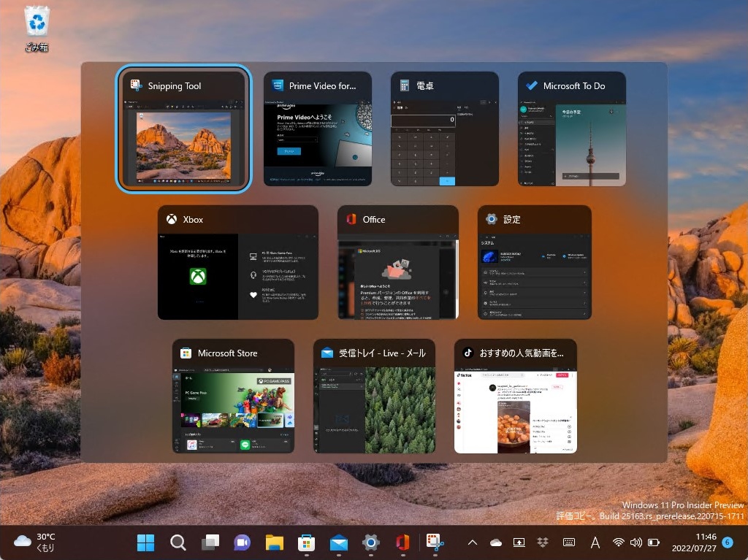The image size is (748, 560).
Task: Click the mail envelope icon beside 受信トレイ title
Action: click(327, 353)
